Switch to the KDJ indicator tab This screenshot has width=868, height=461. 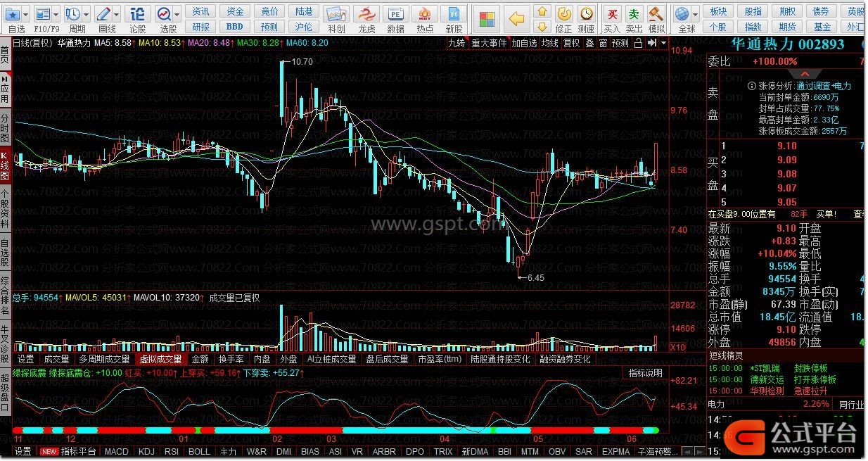coord(146,452)
